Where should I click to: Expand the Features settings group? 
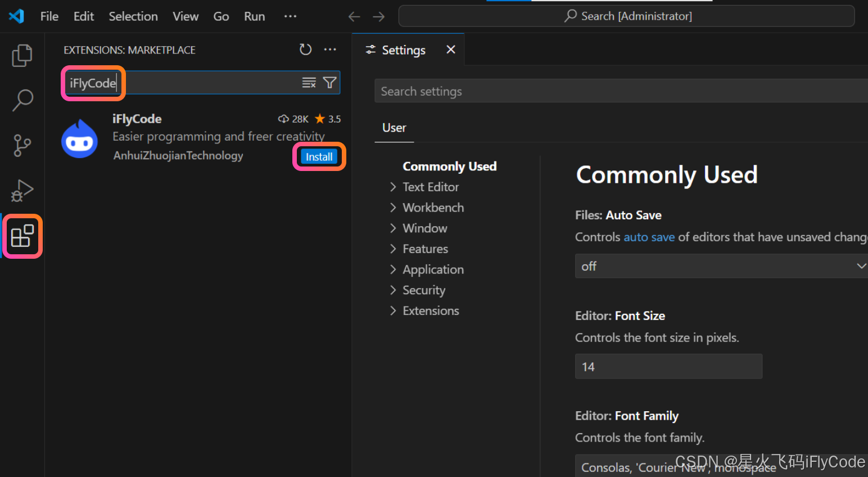pyautogui.click(x=425, y=249)
